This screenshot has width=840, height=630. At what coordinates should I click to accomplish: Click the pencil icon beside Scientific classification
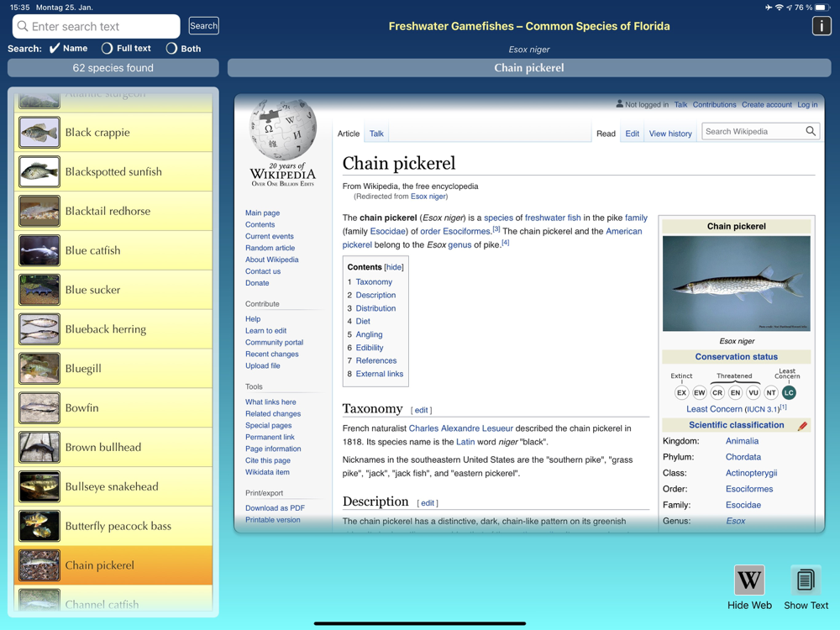[802, 426]
